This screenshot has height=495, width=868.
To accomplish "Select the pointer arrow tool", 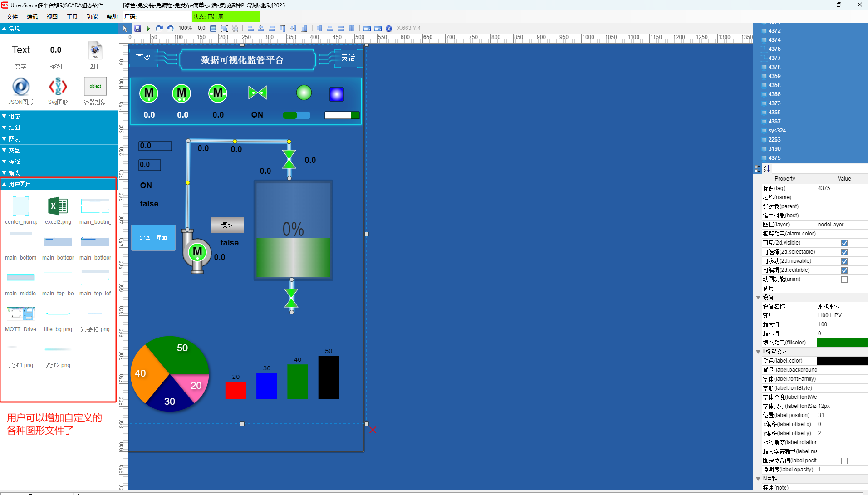I will click(125, 29).
